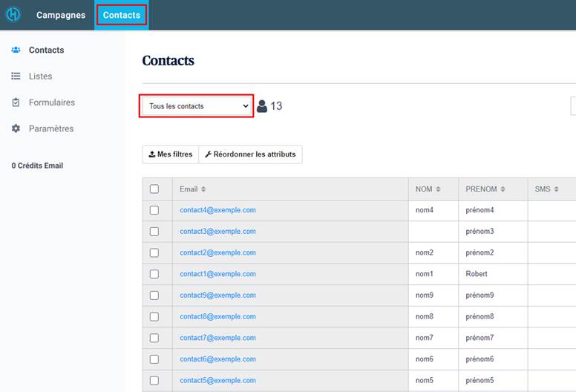Select the Contacts tab in top navigation

click(x=122, y=16)
